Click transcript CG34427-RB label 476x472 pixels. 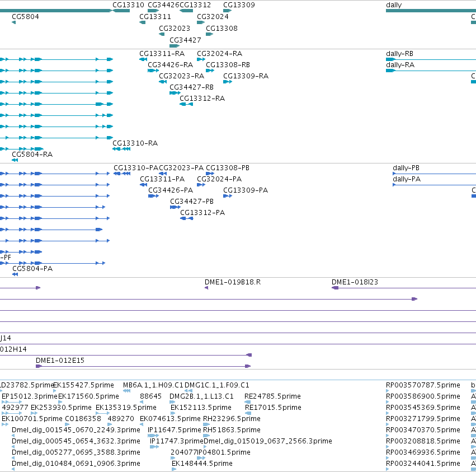[191, 87]
